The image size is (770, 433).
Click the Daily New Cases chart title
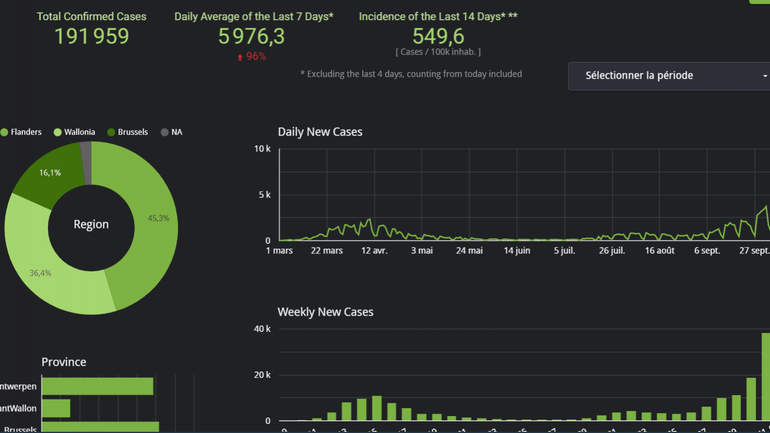320,132
